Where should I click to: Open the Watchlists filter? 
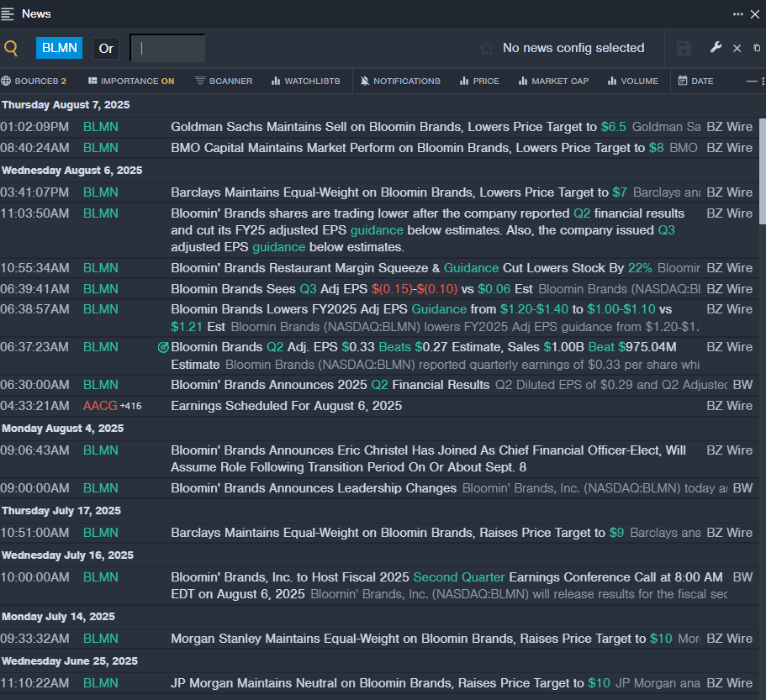click(x=306, y=81)
